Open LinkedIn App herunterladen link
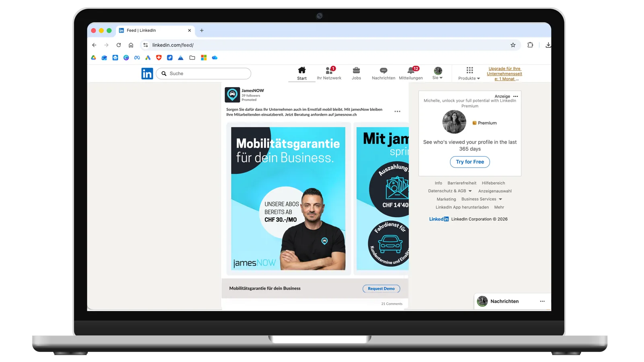The image size is (644, 362). [x=462, y=207]
